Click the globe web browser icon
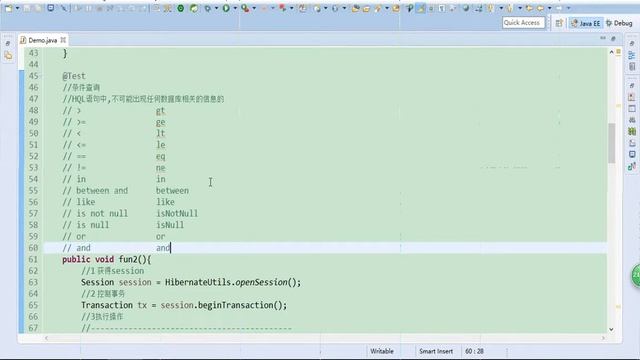640x360 pixels. click(x=466, y=8)
